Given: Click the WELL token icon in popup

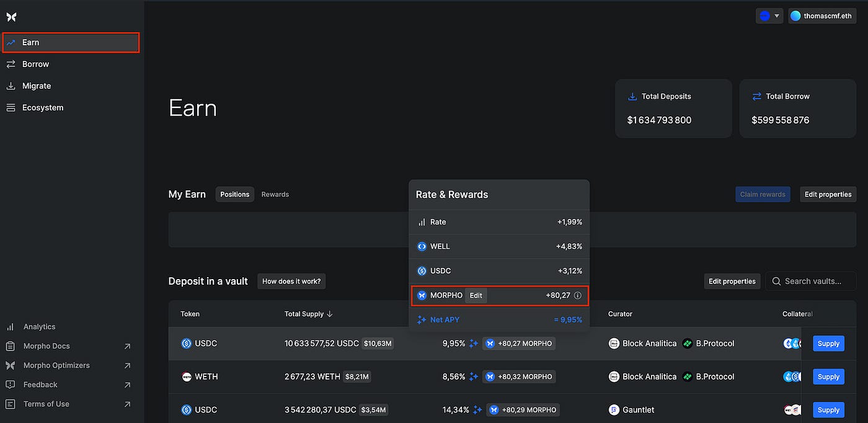Looking at the screenshot, I should tap(422, 246).
